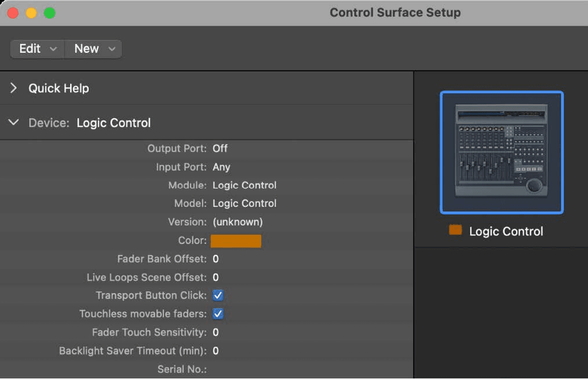
Task: Click the Fader Touch Sensitivity value
Action: click(216, 333)
